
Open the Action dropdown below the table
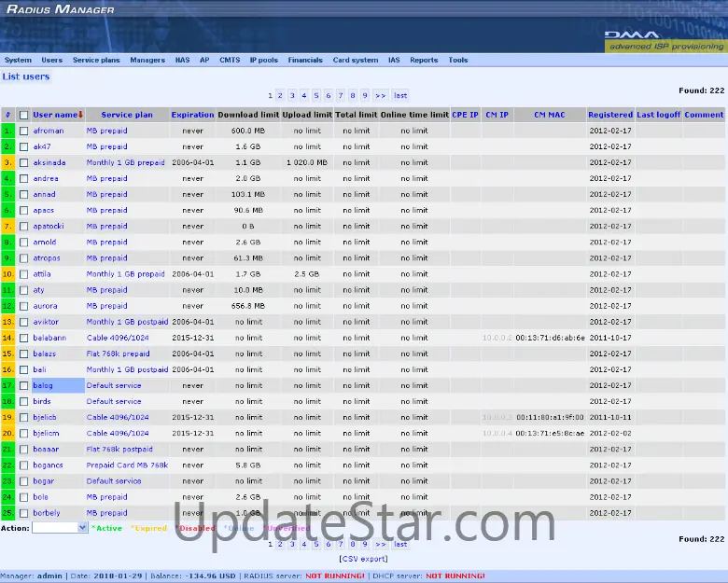point(60,528)
